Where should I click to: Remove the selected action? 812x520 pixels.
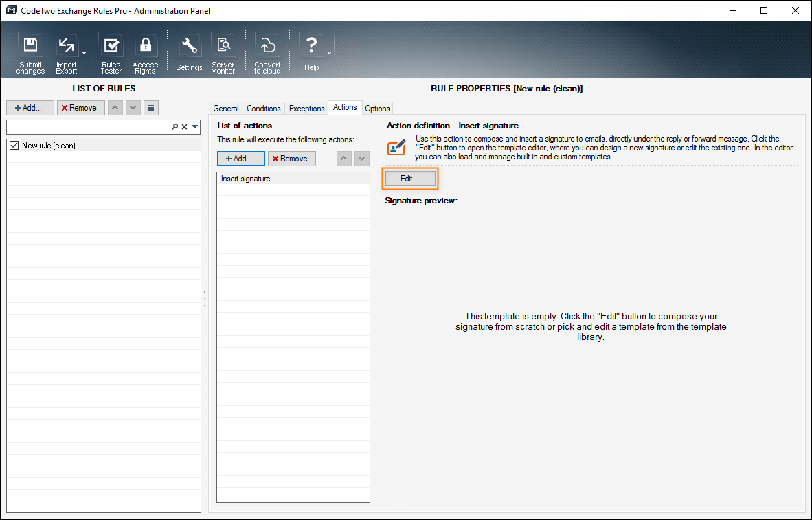coord(291,159)
